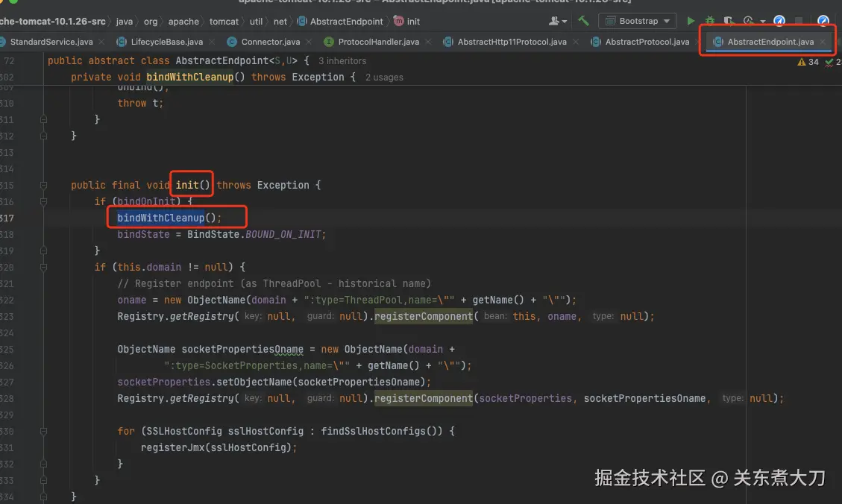Close the ProtocolHandler.java tab

[x=428, y=42]
